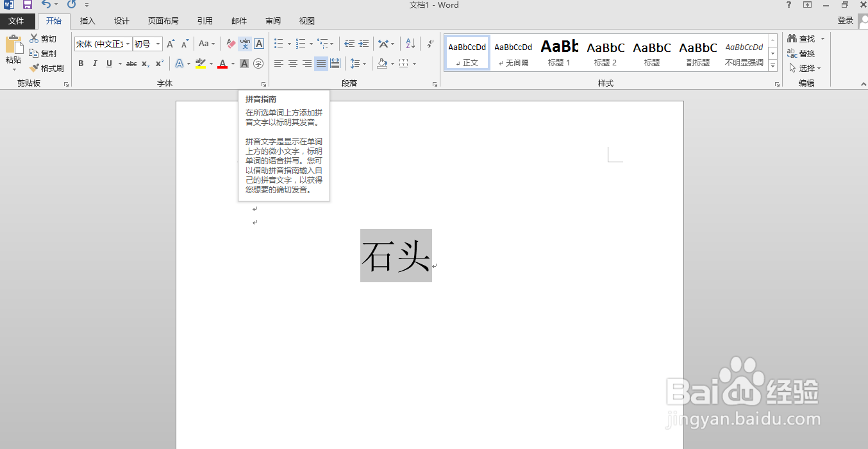The width and height of the screenshot is (868, 449).
Task: Open the Phonetic Guide (拼音指南) wén icon
Action: tap(245, 44)
